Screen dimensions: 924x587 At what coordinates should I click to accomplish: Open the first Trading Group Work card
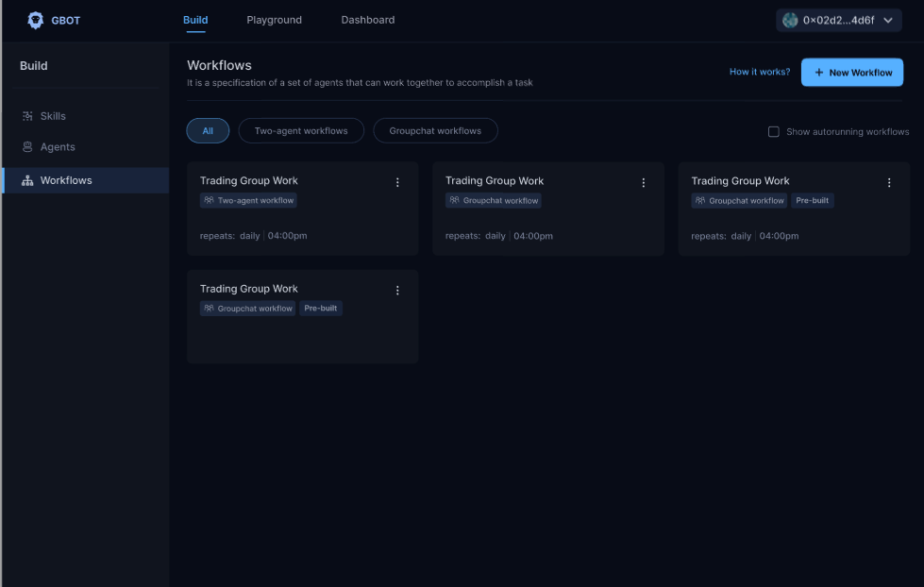303,209
